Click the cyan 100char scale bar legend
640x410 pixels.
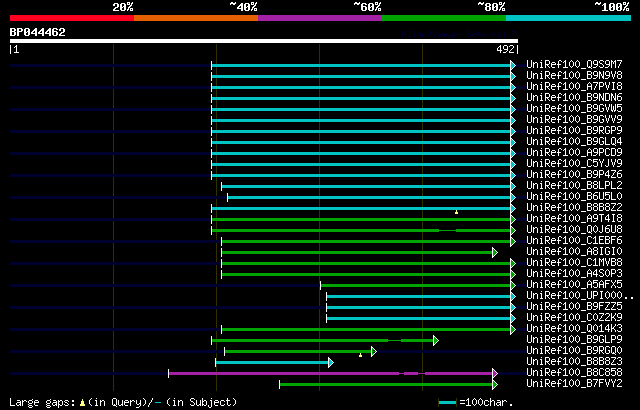(447, 403)
